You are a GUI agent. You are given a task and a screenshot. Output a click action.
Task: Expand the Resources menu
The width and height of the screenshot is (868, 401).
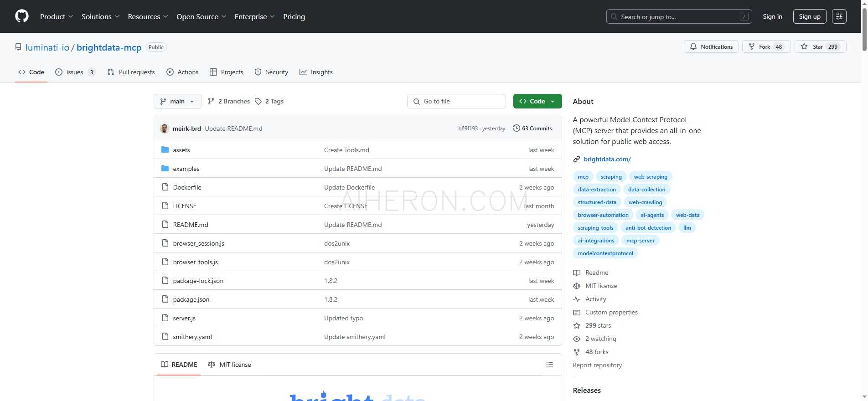[148, 16]
